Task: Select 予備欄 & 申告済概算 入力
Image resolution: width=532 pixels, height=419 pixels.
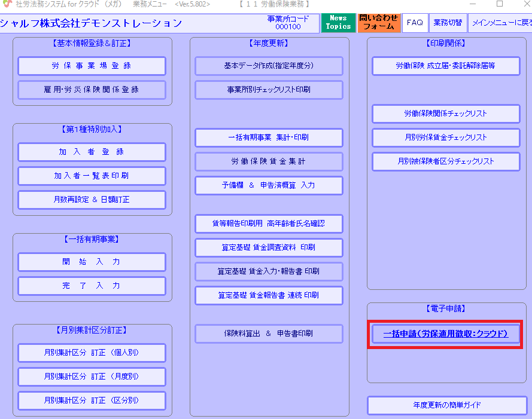Action: pyautogui.click(x=269, y=185)
